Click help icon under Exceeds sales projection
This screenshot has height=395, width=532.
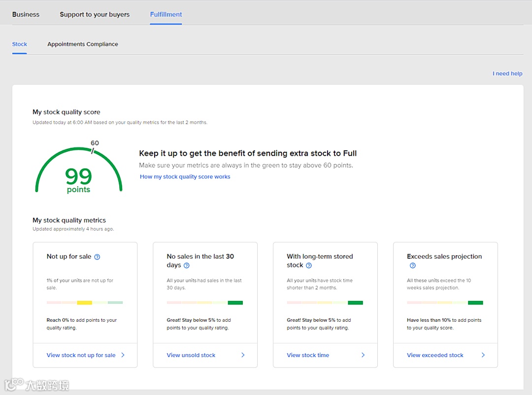tap(413, 265)
